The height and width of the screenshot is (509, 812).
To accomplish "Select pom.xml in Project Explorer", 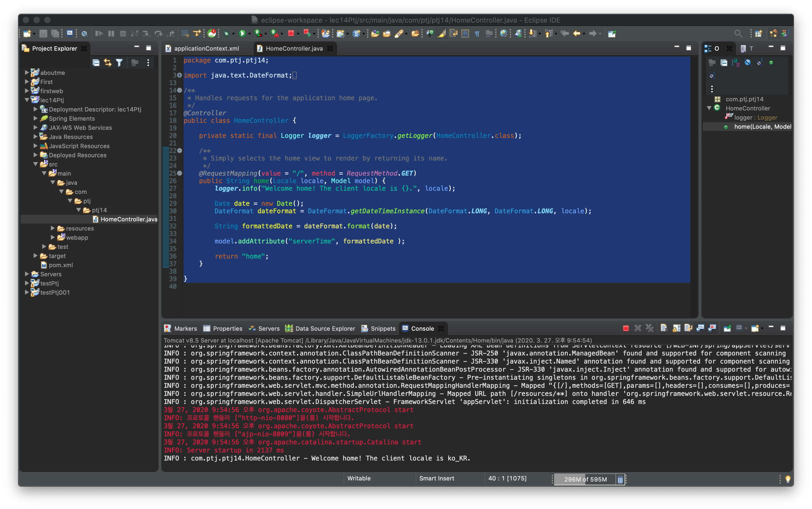I will click(x=61, y=265).
